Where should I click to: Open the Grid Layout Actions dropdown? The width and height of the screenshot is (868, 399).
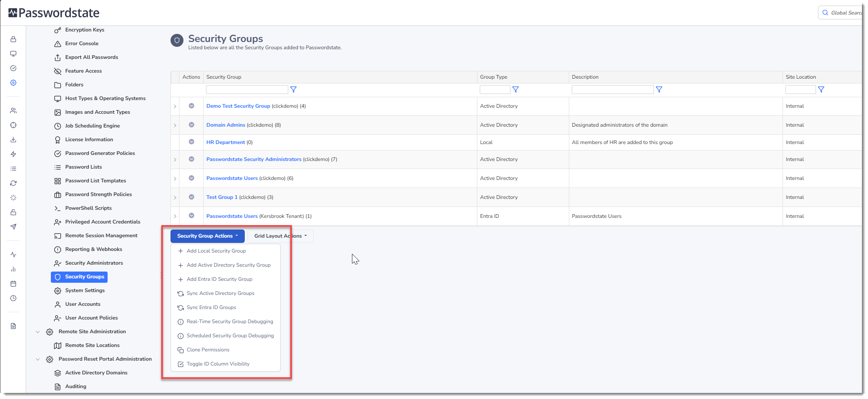tap(281, 236)
